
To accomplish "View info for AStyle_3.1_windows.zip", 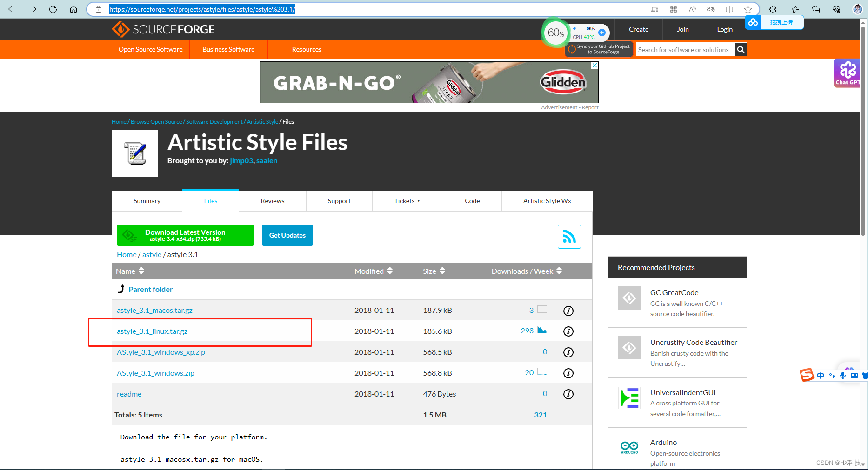I will [568, 373].
